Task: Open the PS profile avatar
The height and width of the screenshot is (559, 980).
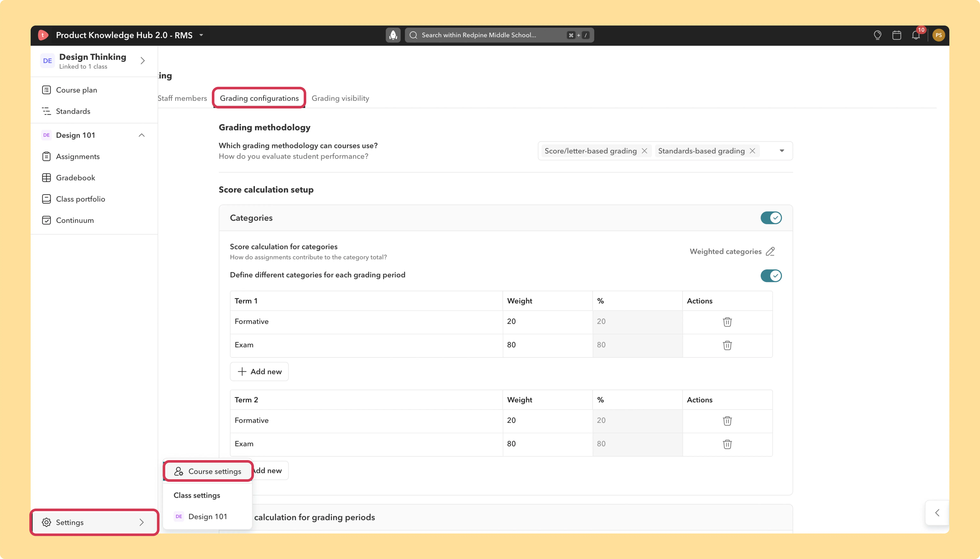Action: pyautogui.click(x=939, y=35)
